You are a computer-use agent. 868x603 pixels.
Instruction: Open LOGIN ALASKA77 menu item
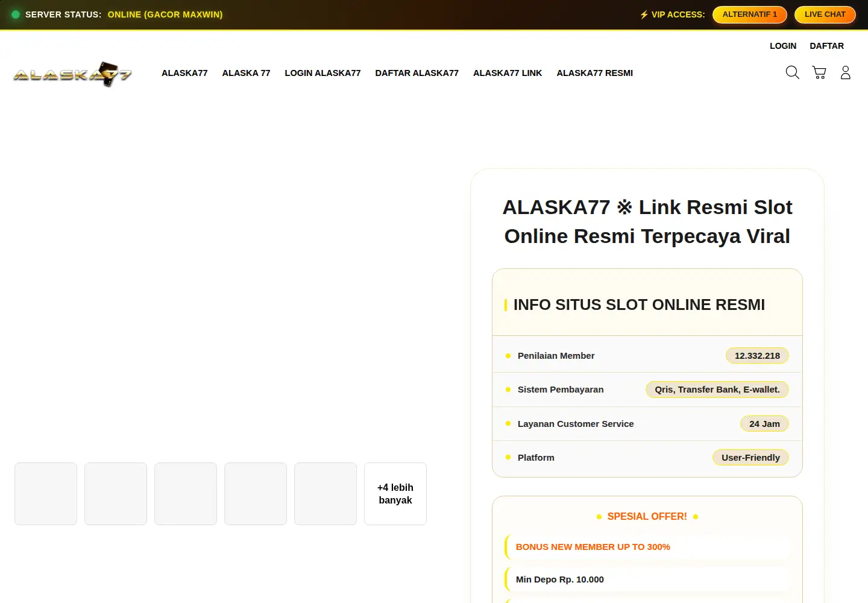(322, 73)
